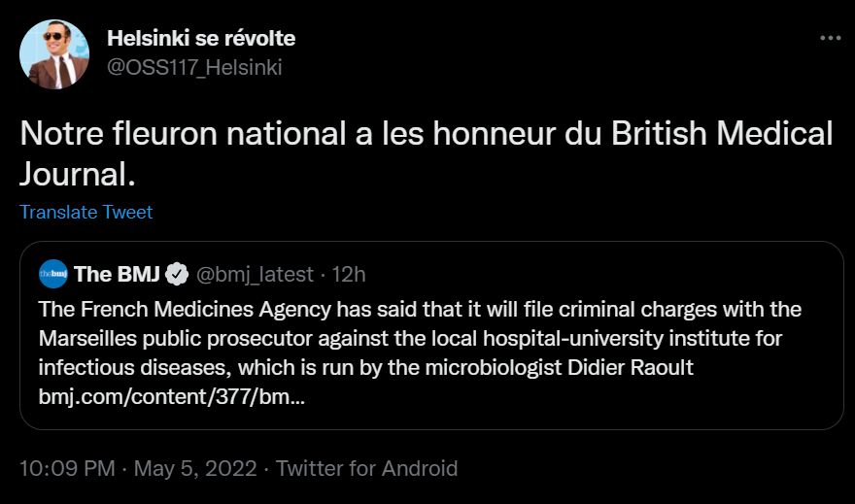Click the Translate Tweet link
This screenshot has width=855, height=504.
click(85, 212)
